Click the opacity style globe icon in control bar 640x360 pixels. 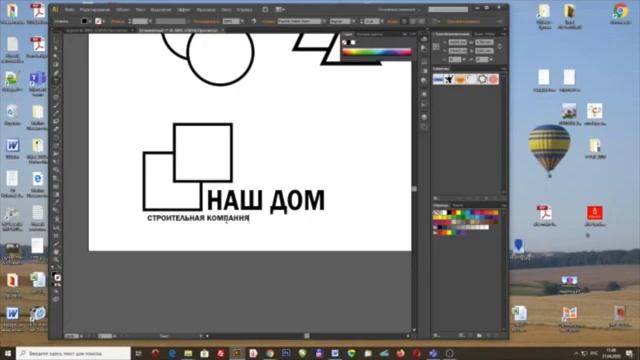pos(253,21)
